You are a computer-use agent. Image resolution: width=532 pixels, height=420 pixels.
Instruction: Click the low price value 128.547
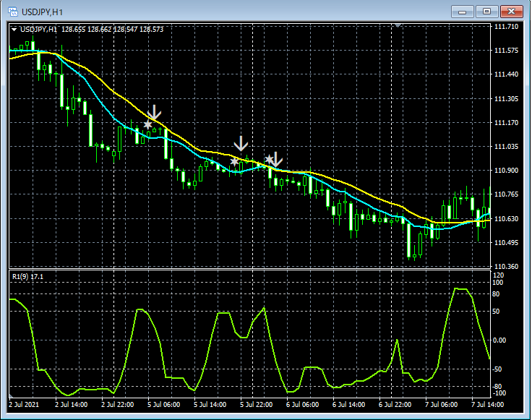click(125, 30)
